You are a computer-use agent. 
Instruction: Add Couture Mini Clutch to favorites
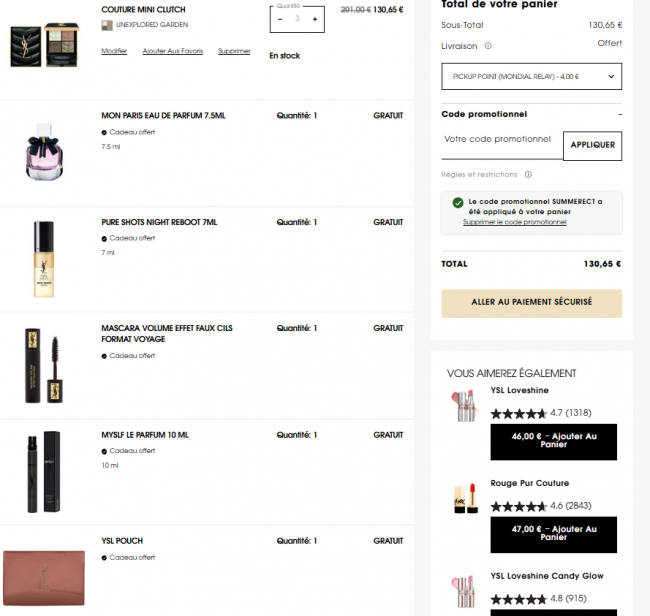pyautogui.click(x=173, y=51)
